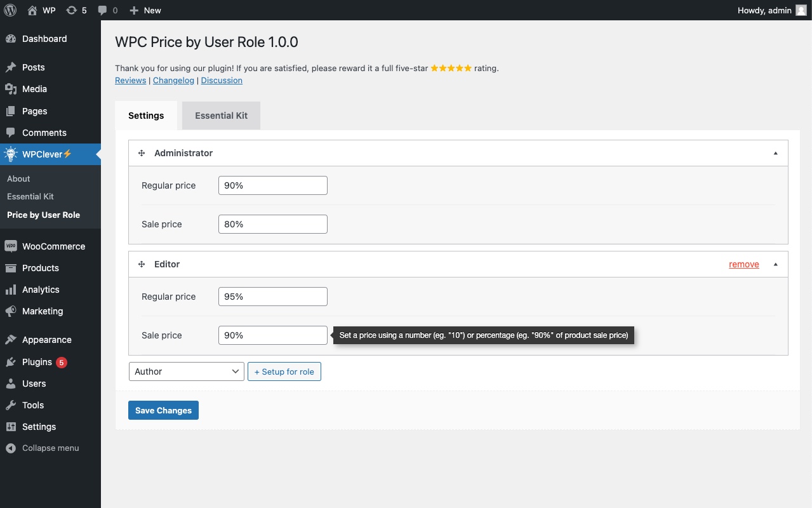Open the Discussion link

coord(222,80)
